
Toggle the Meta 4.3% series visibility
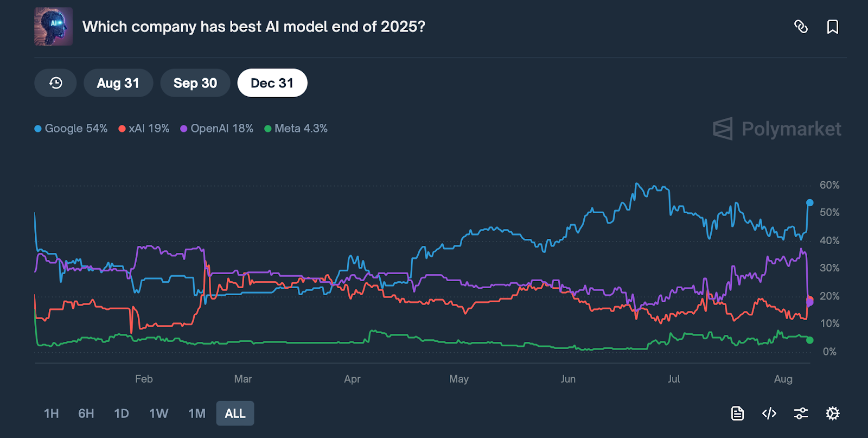tap(296, 129)
